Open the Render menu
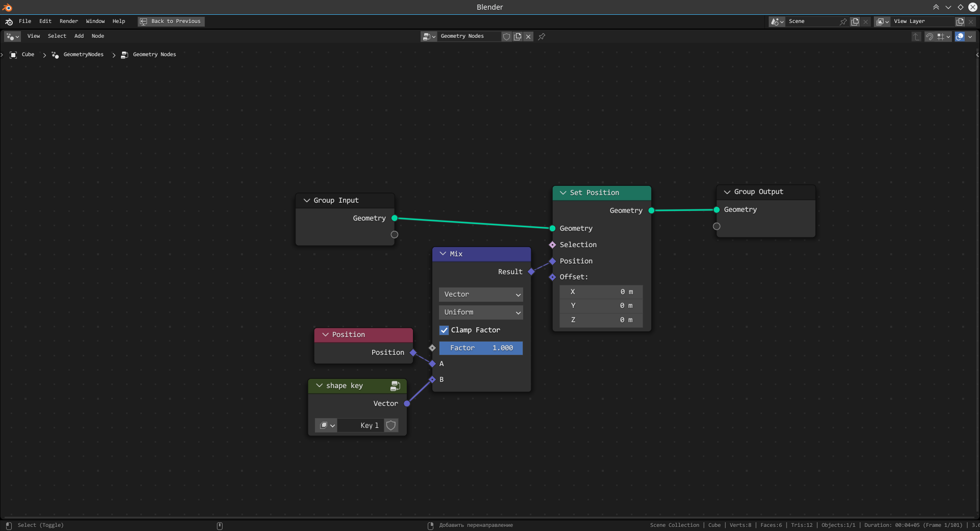This screenshot has height=531, width=980. tap(69, 21)
